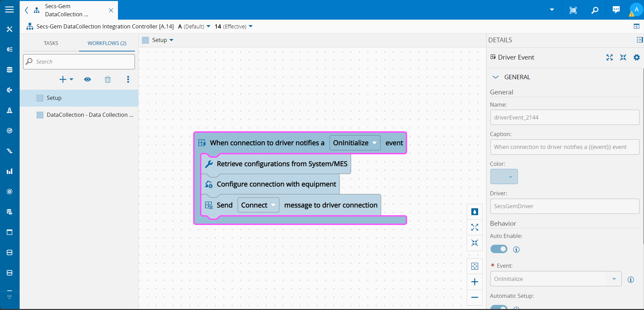The image size is (644, 310).
Task: Show Event field info tooltip
Action: 631,280
